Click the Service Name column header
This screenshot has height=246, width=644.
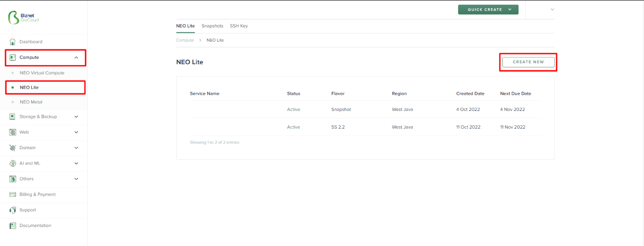(204, 94)
